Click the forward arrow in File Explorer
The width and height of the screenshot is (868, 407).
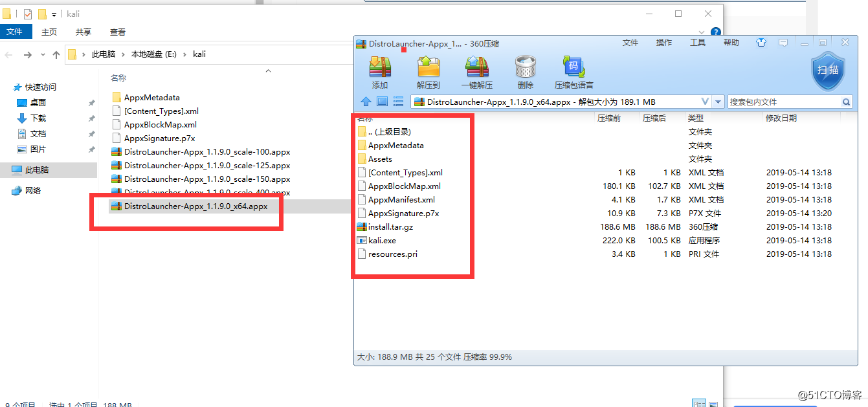tap(28, 55)
